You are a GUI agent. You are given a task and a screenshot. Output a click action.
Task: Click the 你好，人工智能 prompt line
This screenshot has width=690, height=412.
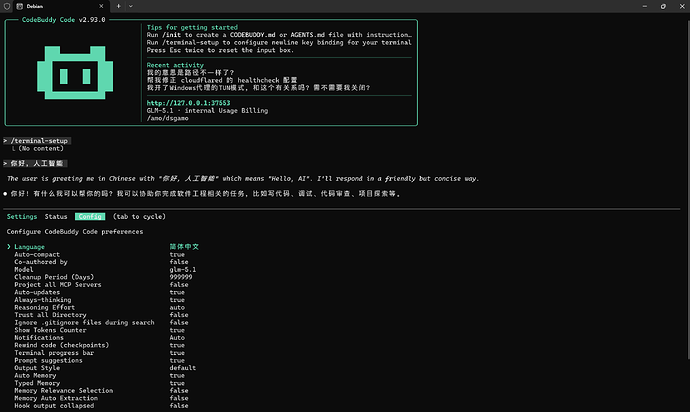point(35,163)
